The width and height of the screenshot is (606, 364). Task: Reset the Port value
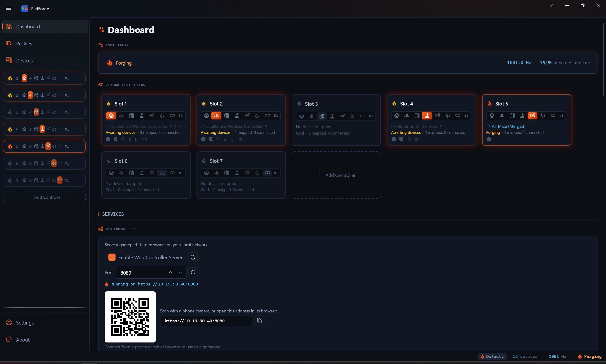tap(193, 272)
